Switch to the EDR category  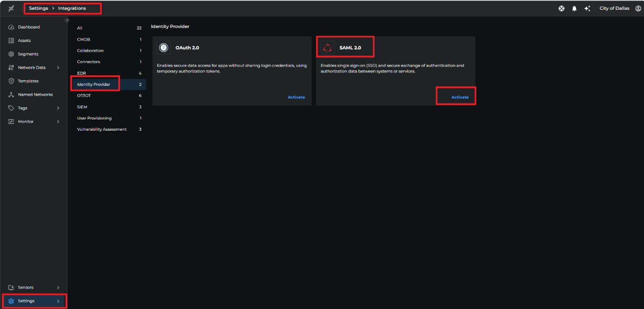click(x=81, y=73)
